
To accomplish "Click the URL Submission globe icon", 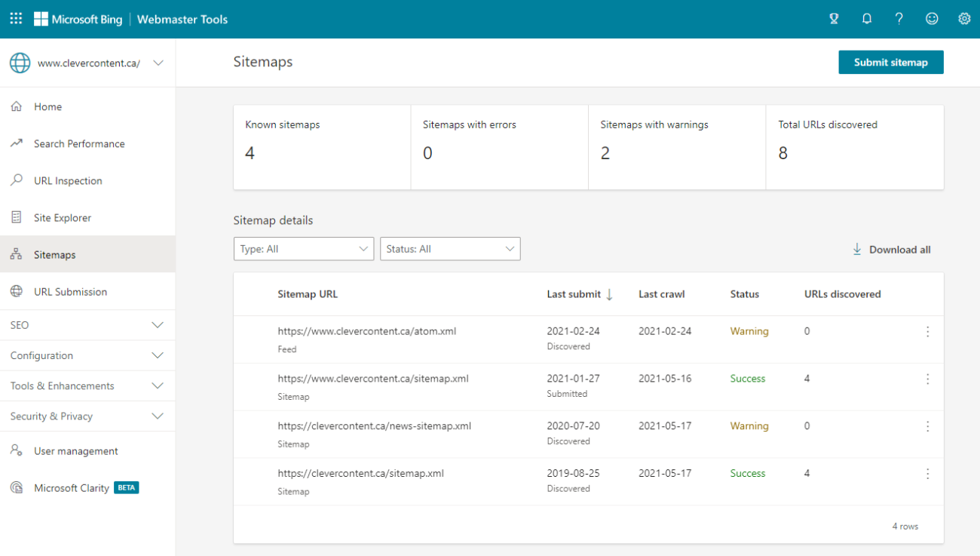I will pos(17,291).
